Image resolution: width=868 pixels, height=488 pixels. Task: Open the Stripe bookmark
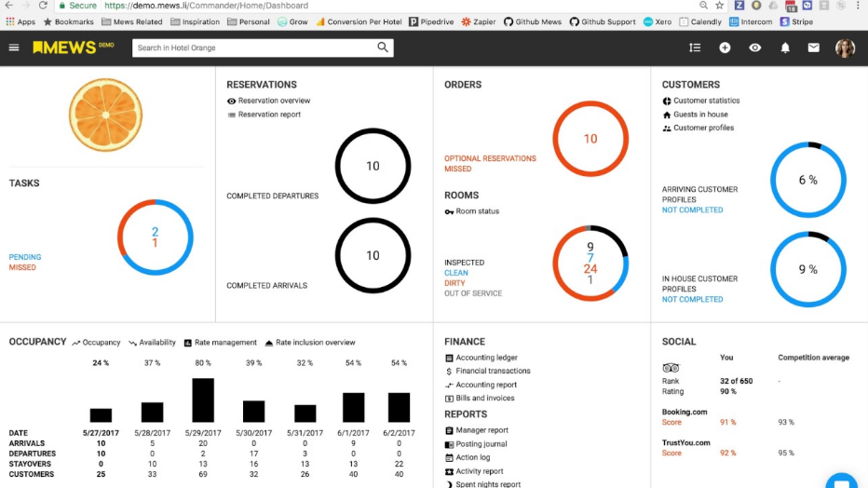[796, 21]
